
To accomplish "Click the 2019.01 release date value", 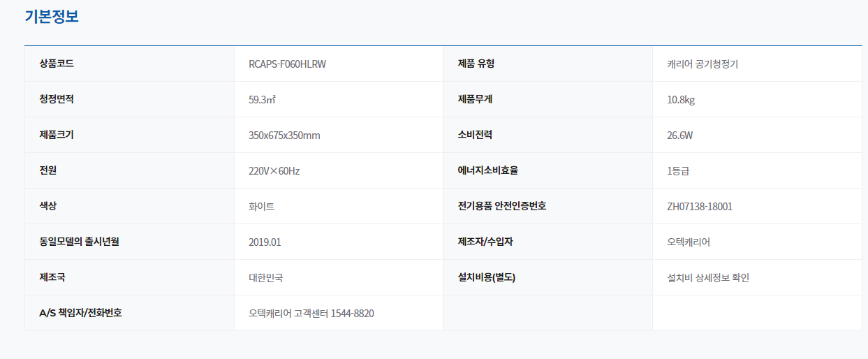I will click(265, 242).
